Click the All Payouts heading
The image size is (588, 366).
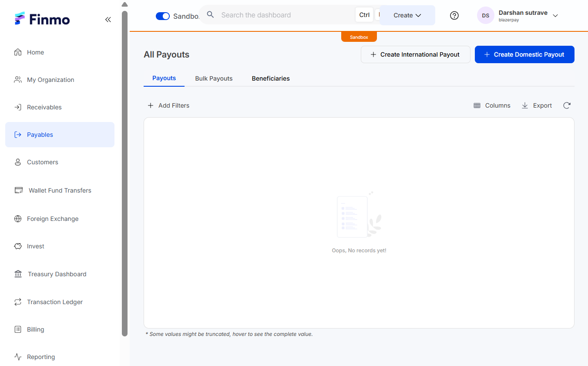click(x=167, y=54)
